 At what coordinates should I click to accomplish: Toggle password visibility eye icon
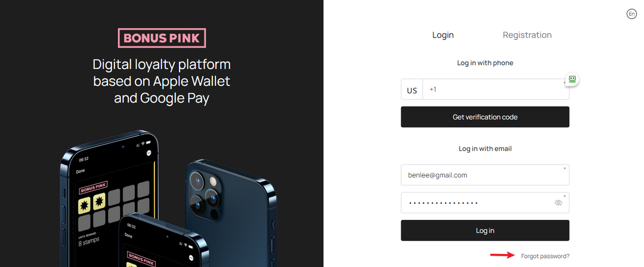click(x=558, y=203)
